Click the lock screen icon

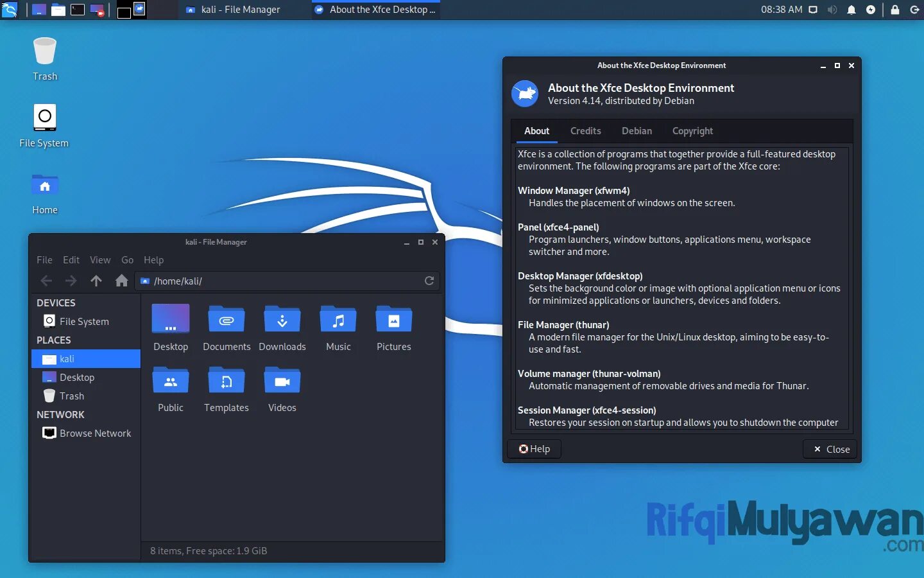tap(895, 10)
